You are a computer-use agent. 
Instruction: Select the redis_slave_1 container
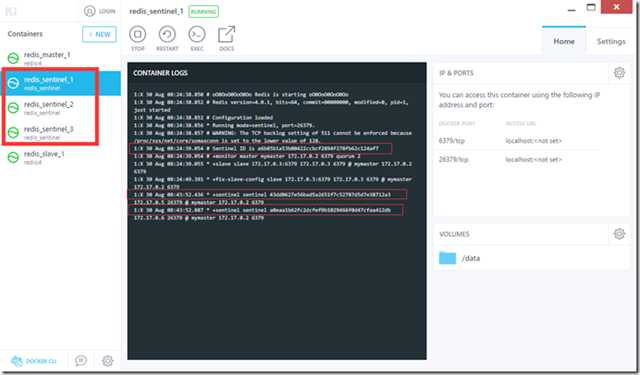[60, 158]
